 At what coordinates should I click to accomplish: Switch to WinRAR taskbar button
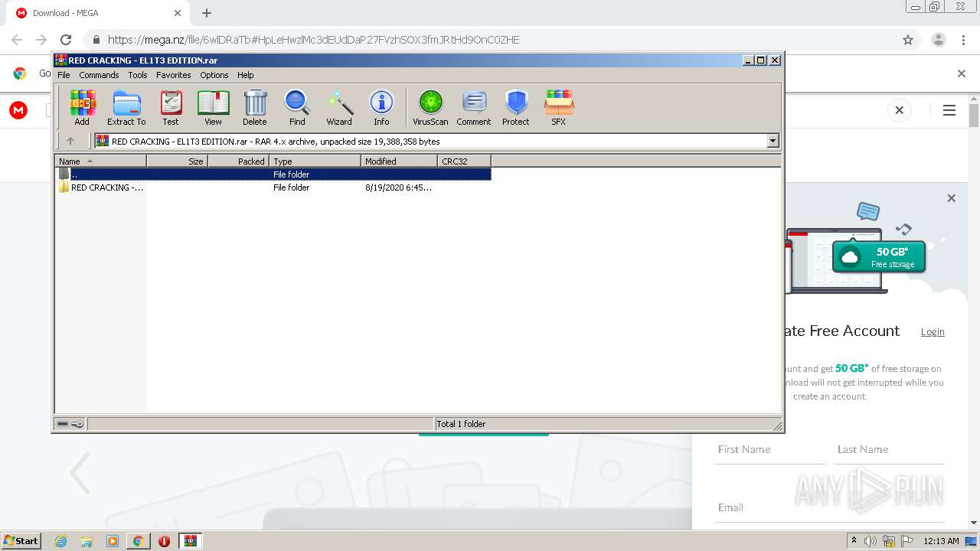tap(190, 541)
